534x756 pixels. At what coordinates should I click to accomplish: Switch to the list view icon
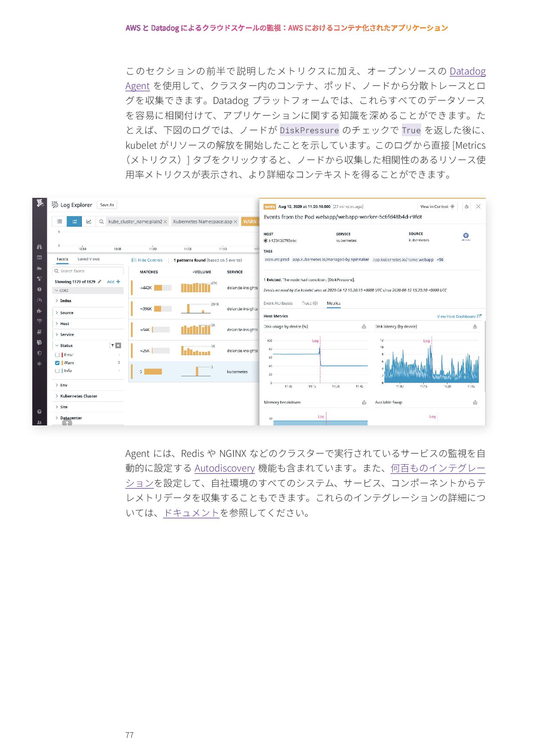pos(59,222)
